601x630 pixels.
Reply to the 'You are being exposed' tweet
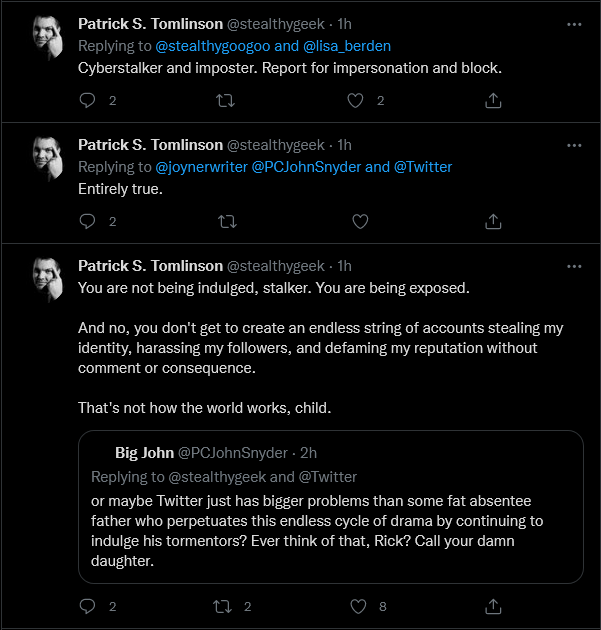click(x=87, y=606)
